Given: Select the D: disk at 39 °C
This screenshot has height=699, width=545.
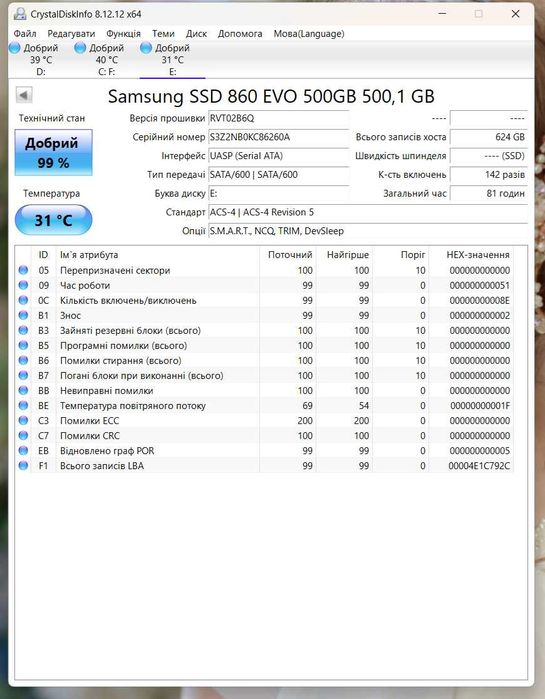Looking at the screenshot, I should pos(34,59).
